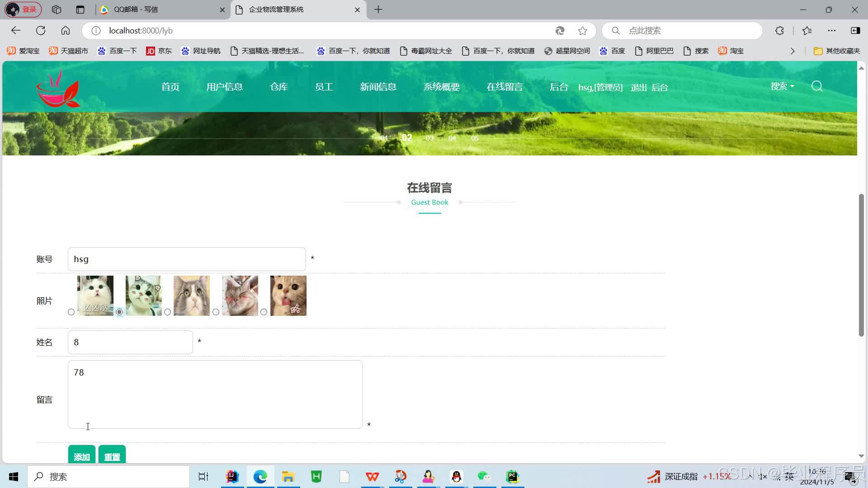
Task: Switch to the QQ邮箱-写信 tab
Action: (x=138, y=9)
